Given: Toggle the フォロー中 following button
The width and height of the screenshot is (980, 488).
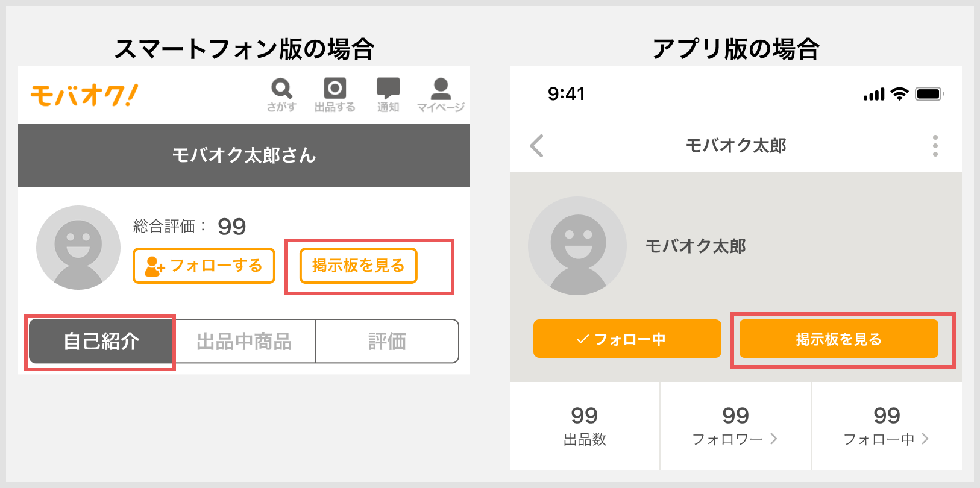Looking at the screenshot, I should (x=627, y=339).
